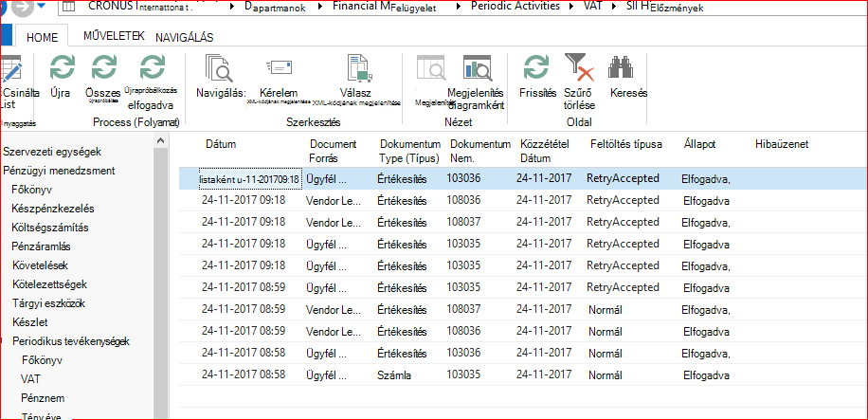Expand the arrow after VAT breadcrumb
The width and height of the screenshot is (868, 420).
point(612,7)
